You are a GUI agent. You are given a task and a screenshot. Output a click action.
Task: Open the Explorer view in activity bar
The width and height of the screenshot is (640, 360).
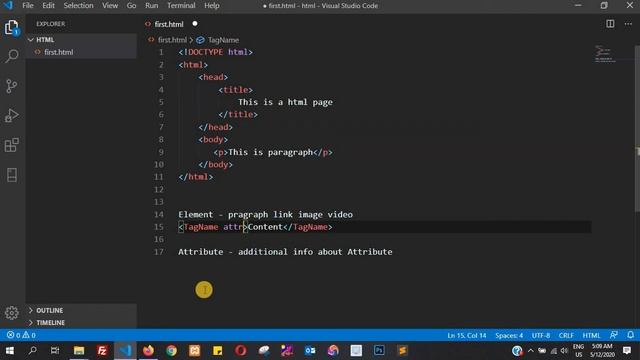12,28
